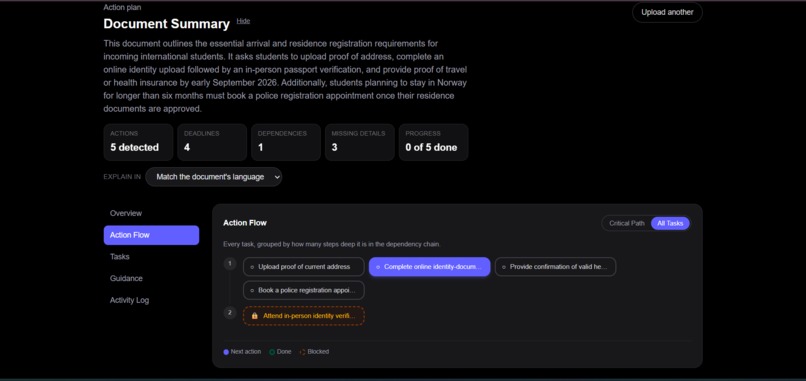
Task: Click the Progress 0 of 5 done card
Action: tap(433, 142)
